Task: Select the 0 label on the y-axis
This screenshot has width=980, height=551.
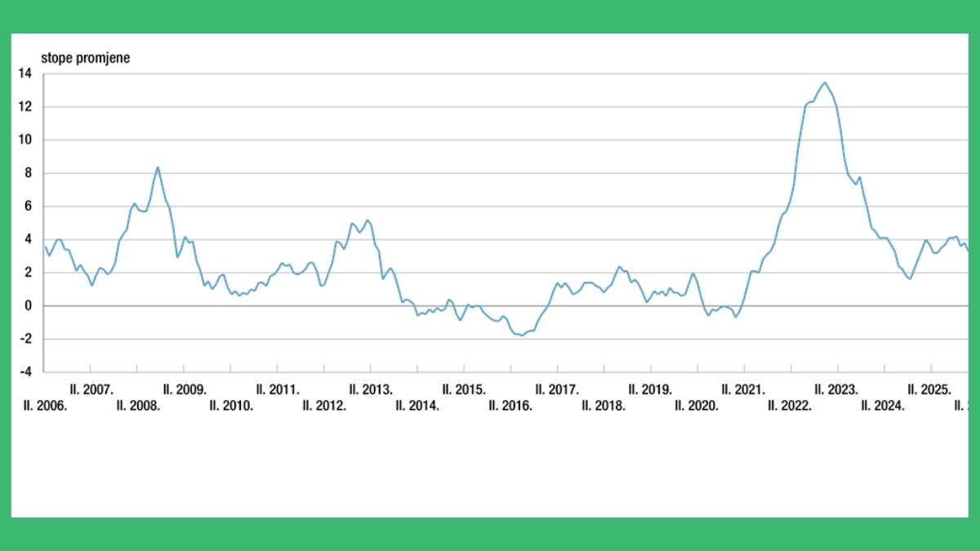Action: pos(28,305)
